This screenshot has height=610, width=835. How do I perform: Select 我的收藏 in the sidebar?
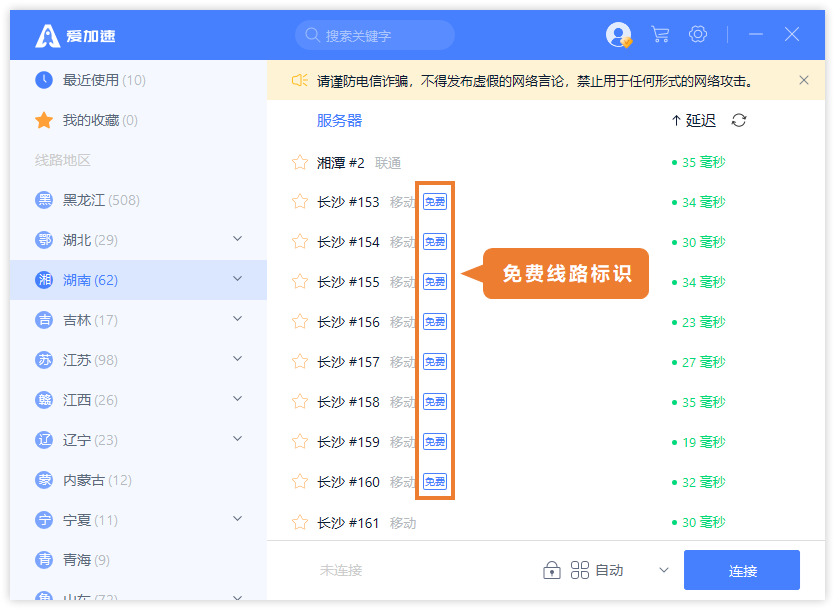click(90, 119)
